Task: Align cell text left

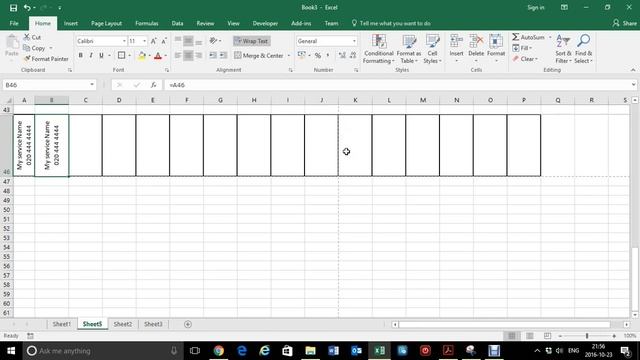Action: click(178, 56)
